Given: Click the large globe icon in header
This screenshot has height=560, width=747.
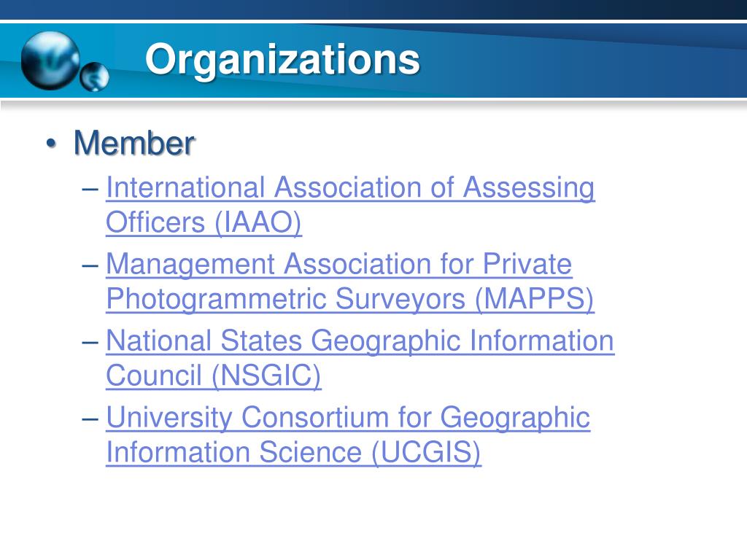Looking at the screenshot, I should pos(50,61).
